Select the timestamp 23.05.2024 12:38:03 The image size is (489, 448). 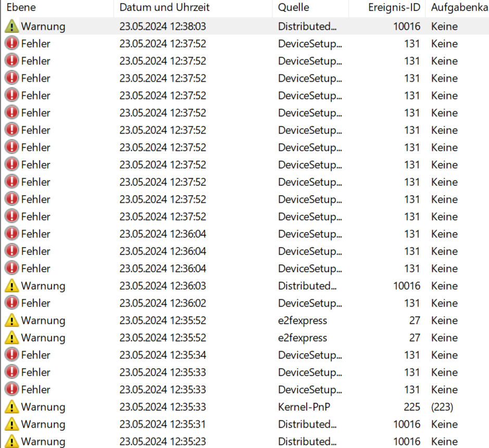pyautogui.click(x=162, y=27)
